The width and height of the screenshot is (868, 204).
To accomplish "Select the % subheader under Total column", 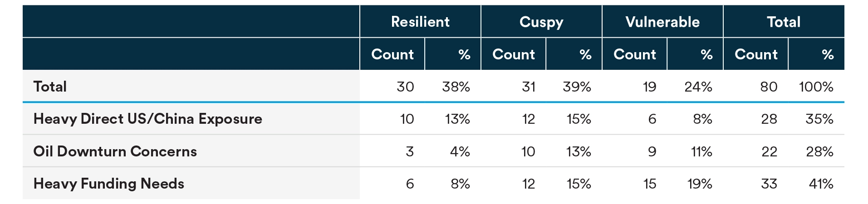I will point(828,54).
